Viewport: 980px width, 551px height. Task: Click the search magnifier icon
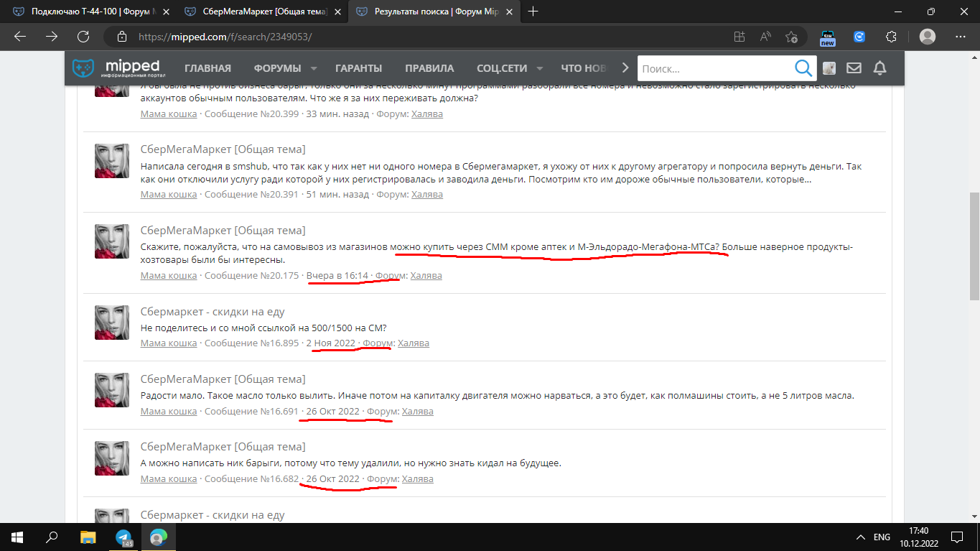point(803,68)
